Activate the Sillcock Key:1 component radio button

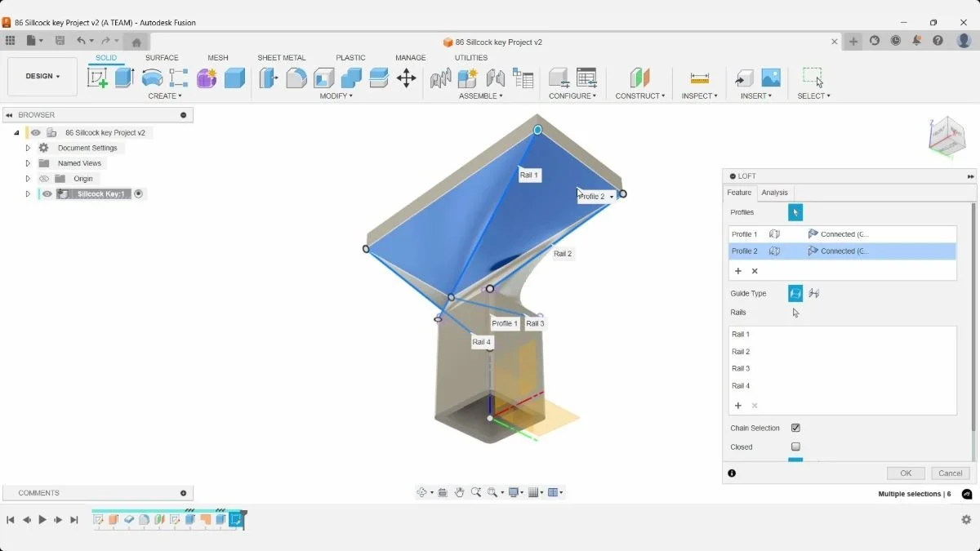pyautogui.click(x=138, y=193)
